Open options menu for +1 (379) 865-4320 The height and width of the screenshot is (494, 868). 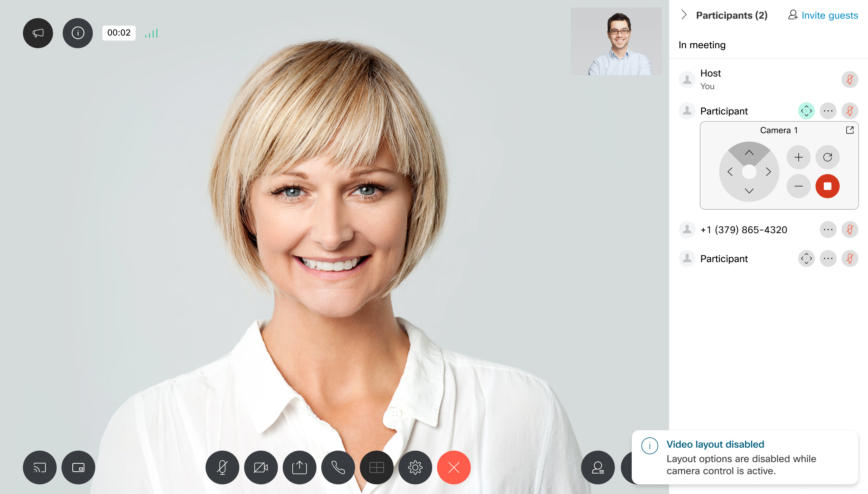[829, 230]
